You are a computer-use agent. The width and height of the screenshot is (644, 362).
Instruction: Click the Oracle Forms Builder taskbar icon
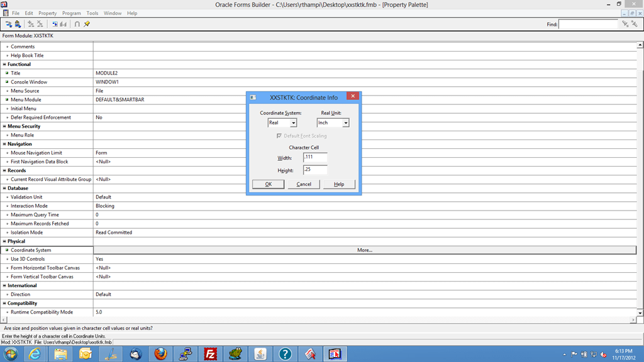pyautogui.click(x=335, y=354)
